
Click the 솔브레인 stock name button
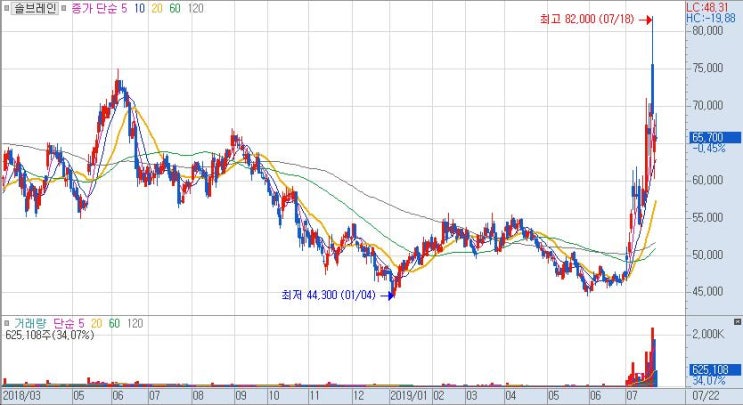[35, 9]
